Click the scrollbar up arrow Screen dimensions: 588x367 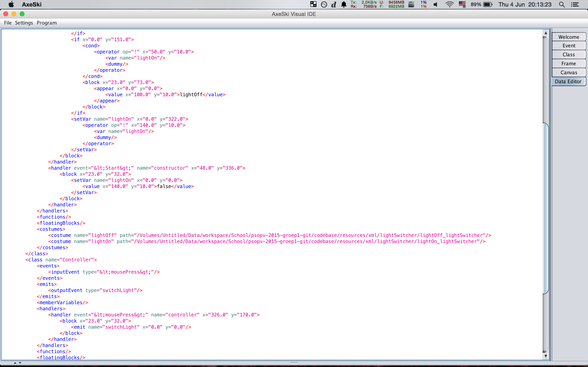tap(546, 33)
